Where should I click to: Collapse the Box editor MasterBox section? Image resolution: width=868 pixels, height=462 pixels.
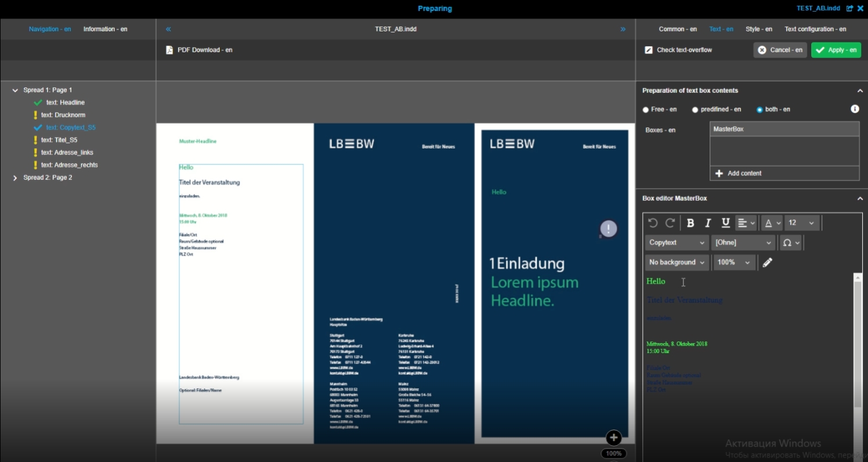[x=860, y=198]
